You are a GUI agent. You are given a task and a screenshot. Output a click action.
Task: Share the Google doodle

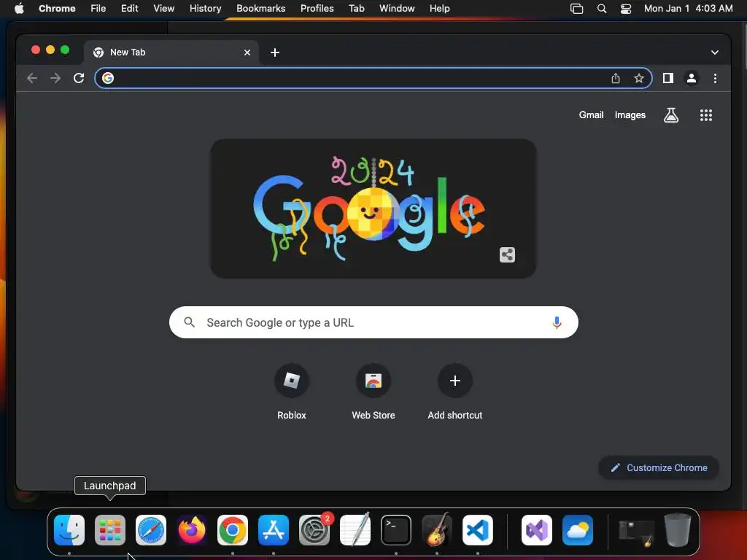[507, 254]
